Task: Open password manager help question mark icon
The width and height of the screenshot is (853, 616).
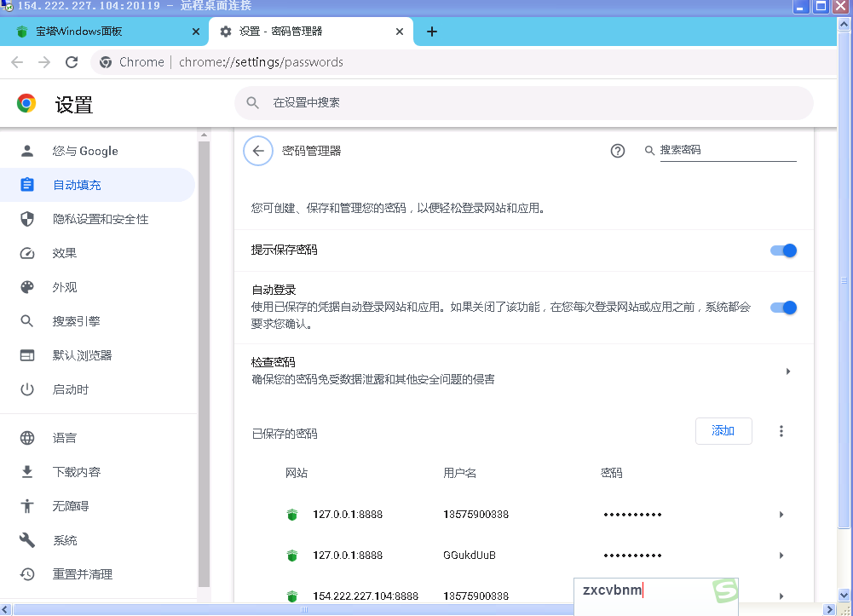Action: [x=618, y=151]
